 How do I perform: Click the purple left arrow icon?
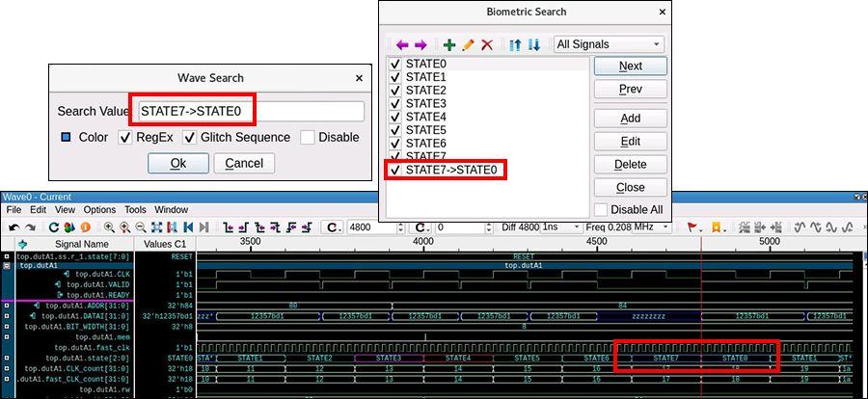[x=402, y=44]
